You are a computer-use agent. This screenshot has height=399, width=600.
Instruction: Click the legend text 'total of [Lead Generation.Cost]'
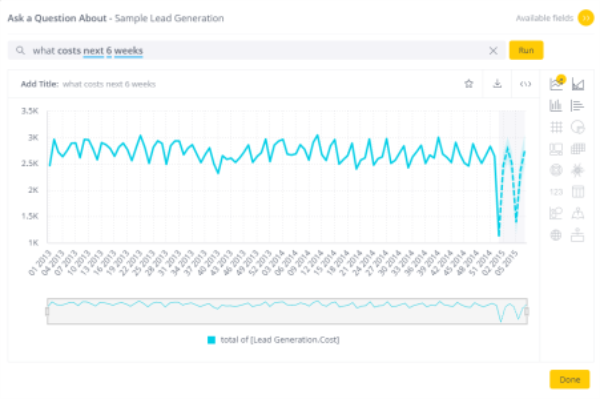click(x=280, y=340)
